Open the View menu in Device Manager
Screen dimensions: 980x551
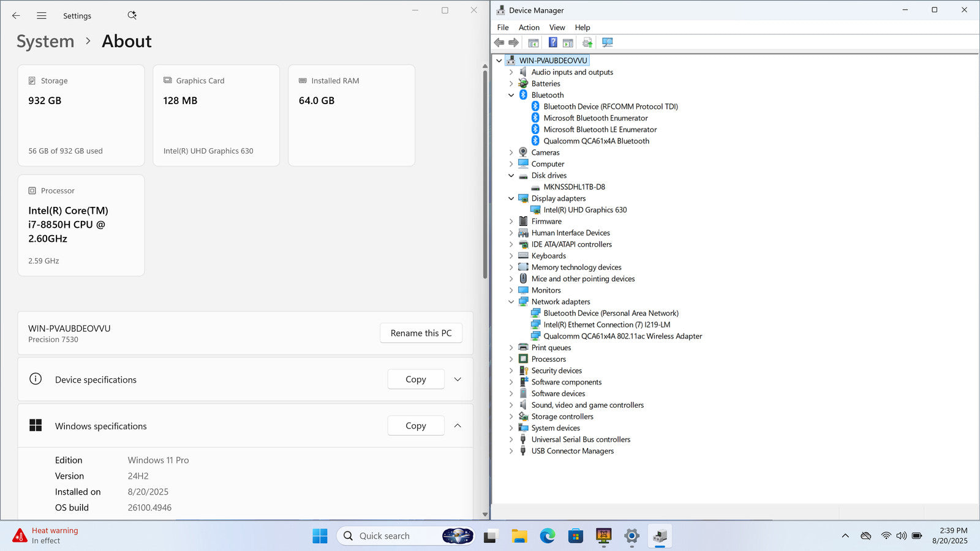point(557,28)
